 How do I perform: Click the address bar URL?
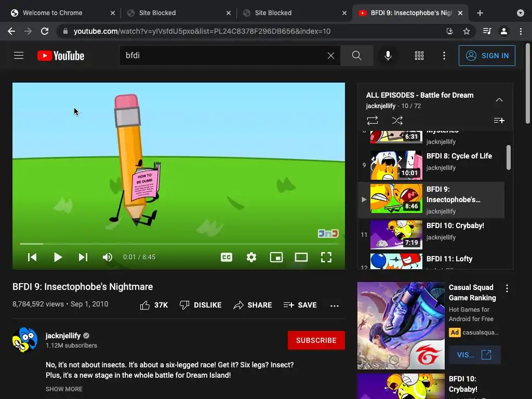[x=202, y=31]
